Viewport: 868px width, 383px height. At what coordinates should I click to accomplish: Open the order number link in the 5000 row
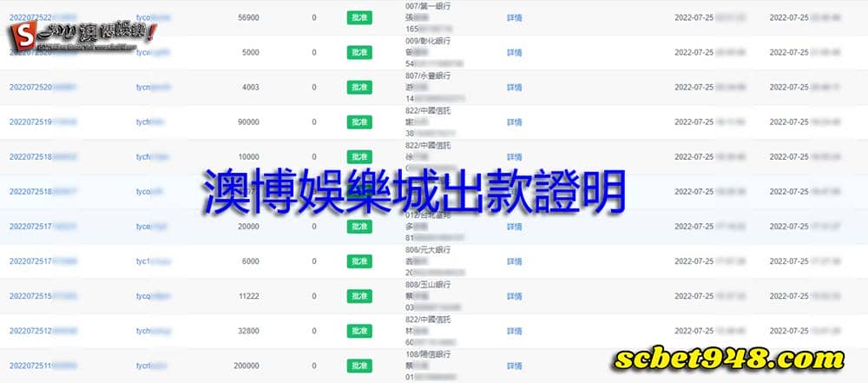click(43, 53)
